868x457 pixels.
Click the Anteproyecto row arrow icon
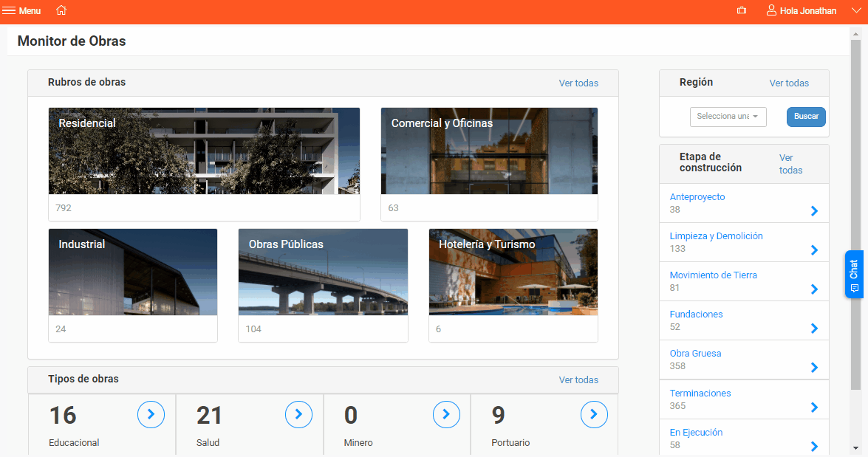tap(814, 211)
